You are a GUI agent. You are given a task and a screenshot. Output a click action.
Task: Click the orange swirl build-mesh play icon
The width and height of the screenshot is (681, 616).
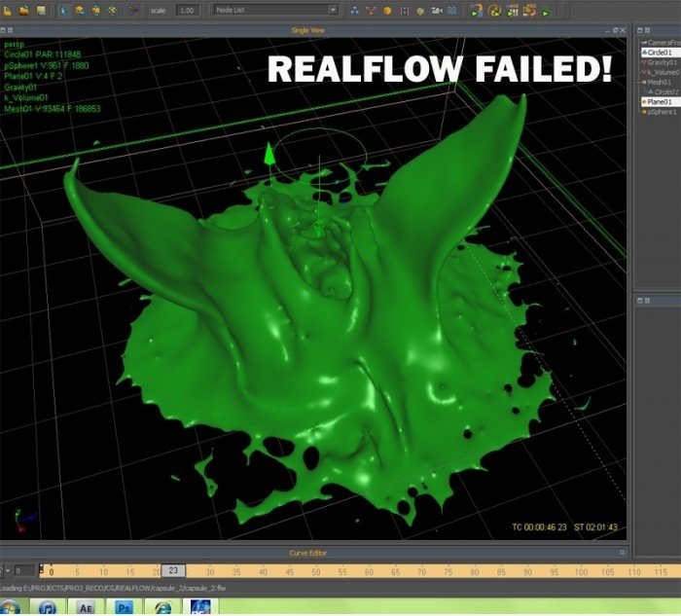494,11
